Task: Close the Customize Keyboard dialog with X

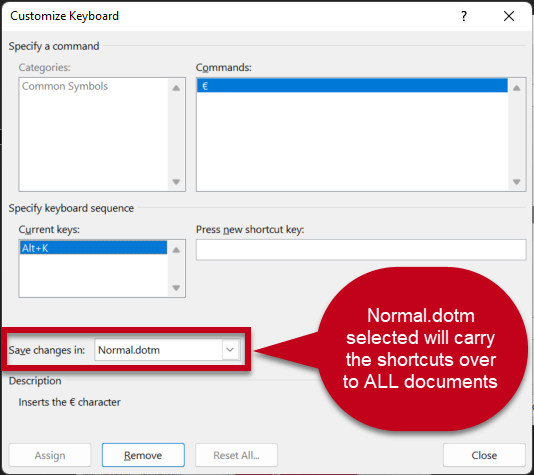Action: [509, 16]
